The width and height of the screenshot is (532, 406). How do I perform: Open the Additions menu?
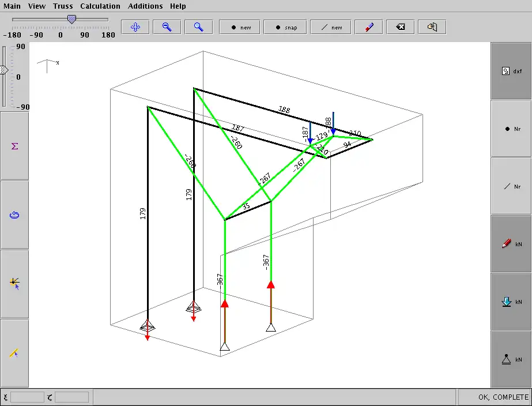tap(145, 6)
